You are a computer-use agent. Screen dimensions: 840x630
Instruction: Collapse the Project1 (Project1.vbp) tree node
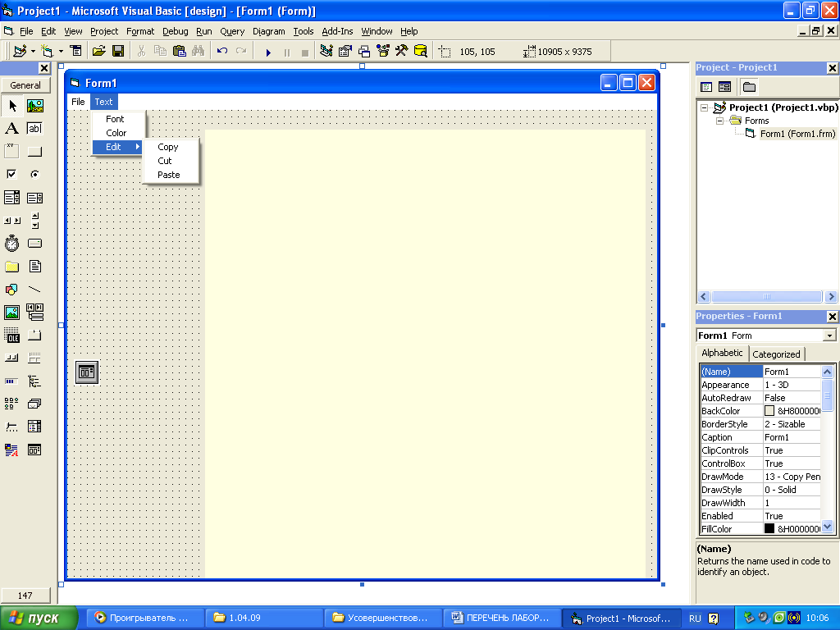(704, 107)
